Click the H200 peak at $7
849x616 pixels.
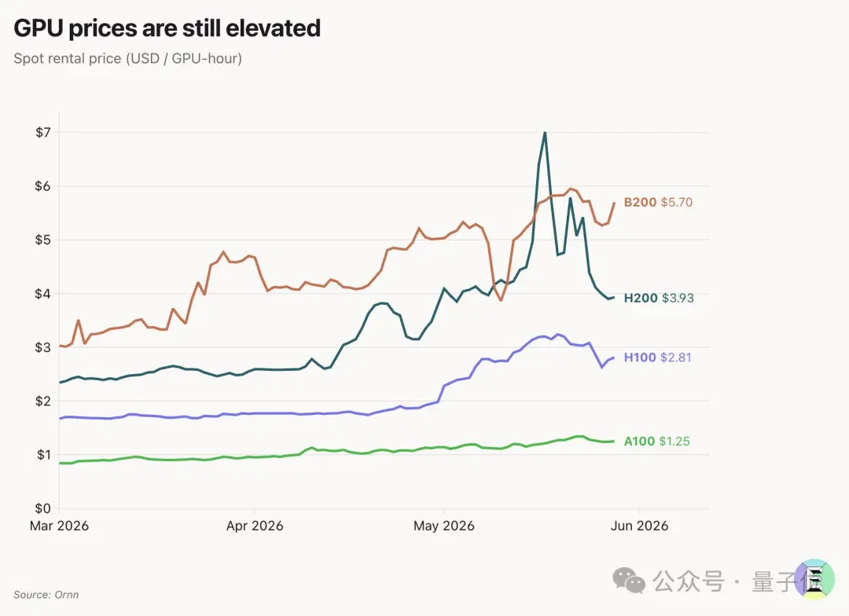545,133
